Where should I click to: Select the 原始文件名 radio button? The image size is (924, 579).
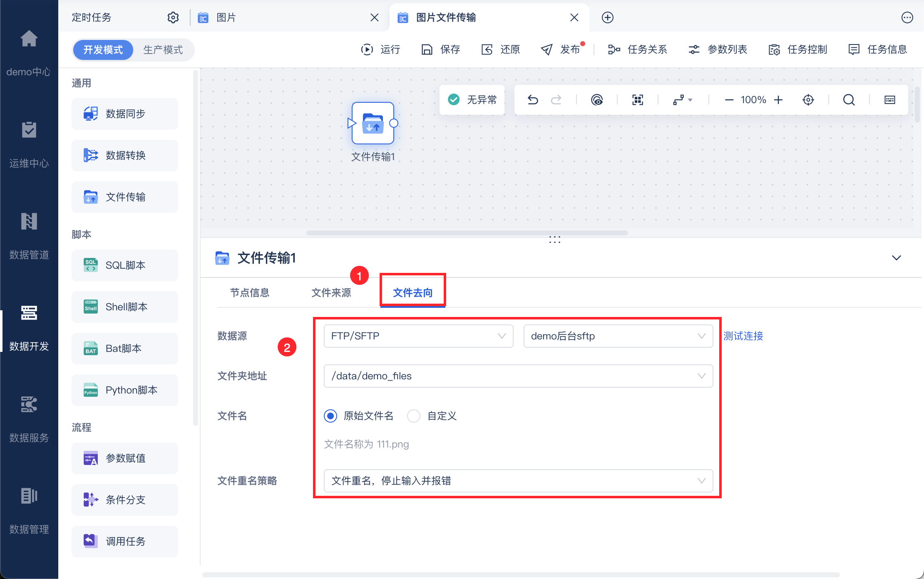(x=330, y=416)
